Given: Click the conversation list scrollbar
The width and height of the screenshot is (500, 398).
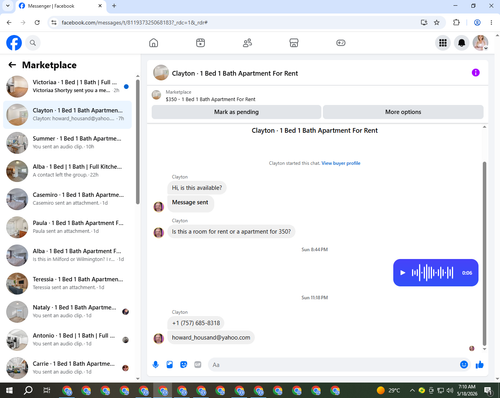Looking at the screenshot, I should [x=138, y=142].
